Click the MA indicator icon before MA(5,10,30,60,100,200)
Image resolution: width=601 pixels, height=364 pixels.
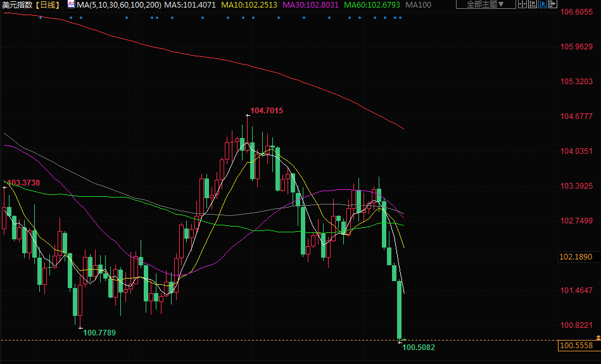[x=71, y=5]
